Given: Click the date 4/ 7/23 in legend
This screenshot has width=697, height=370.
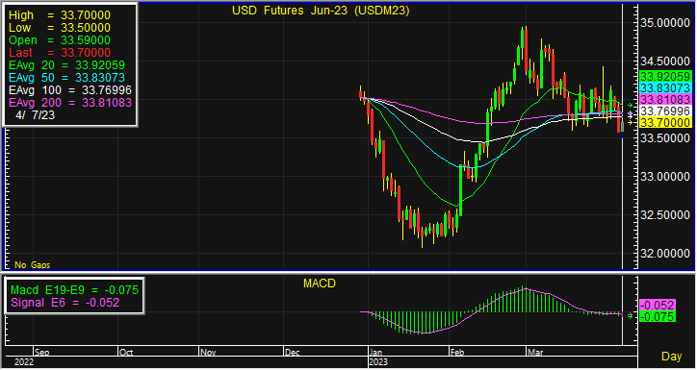Looking at the screenshot, I should coord(35,115).
